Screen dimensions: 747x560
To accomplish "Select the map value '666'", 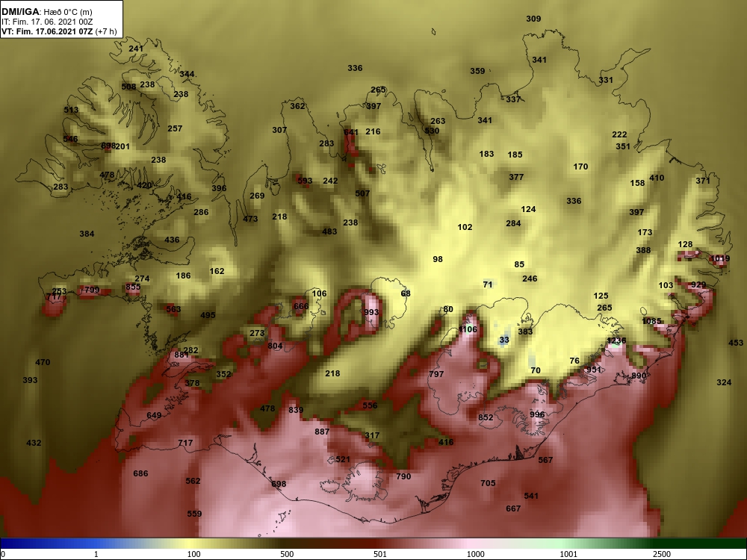I will tap(301, 306).
